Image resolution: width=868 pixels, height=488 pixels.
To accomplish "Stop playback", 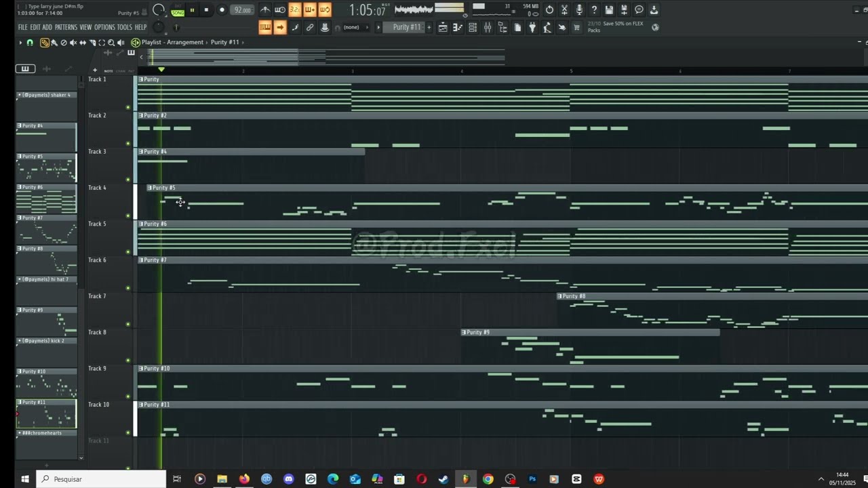I will pyautogui.click(x=206, y=10).
